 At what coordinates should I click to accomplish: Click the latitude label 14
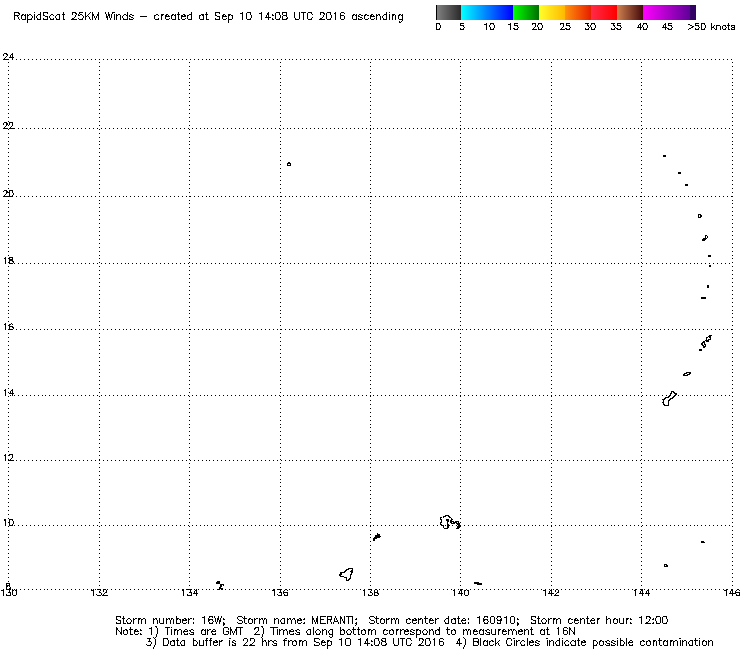click(x=8, y=393)
